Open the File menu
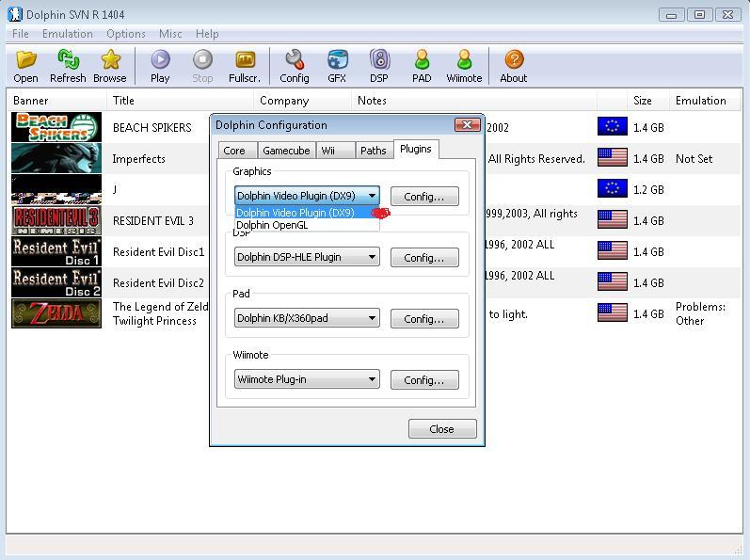Image resolution: width=750 pixels, height=560 pixels. (x=20, y=34)
